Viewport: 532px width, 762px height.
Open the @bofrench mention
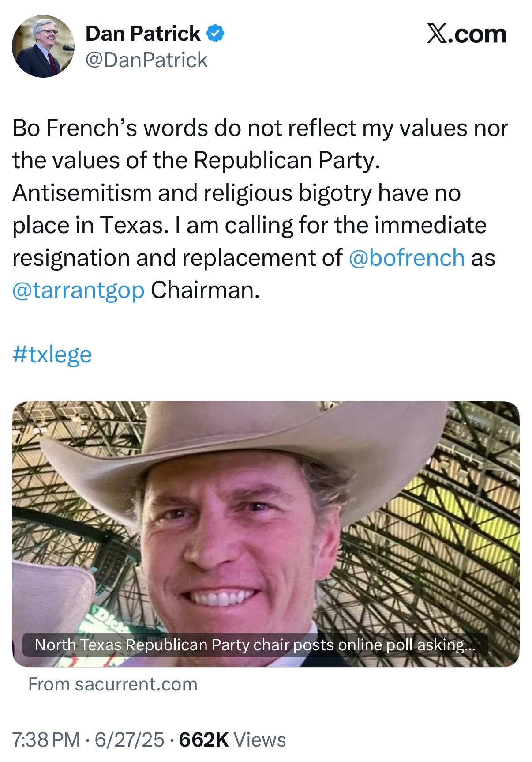coord(406,257)
